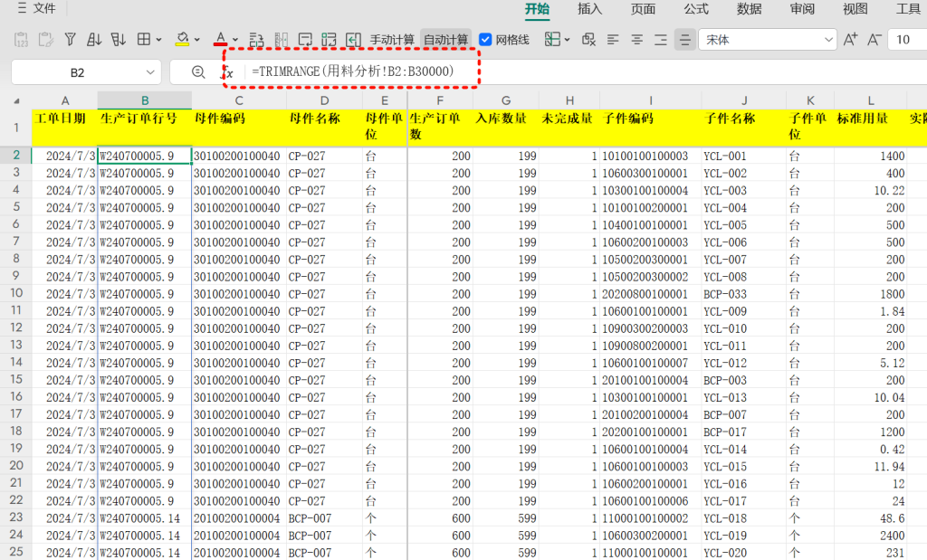
Task: Click header cell 工单日期
Action: pyautogui.click(x=64, y=127)
